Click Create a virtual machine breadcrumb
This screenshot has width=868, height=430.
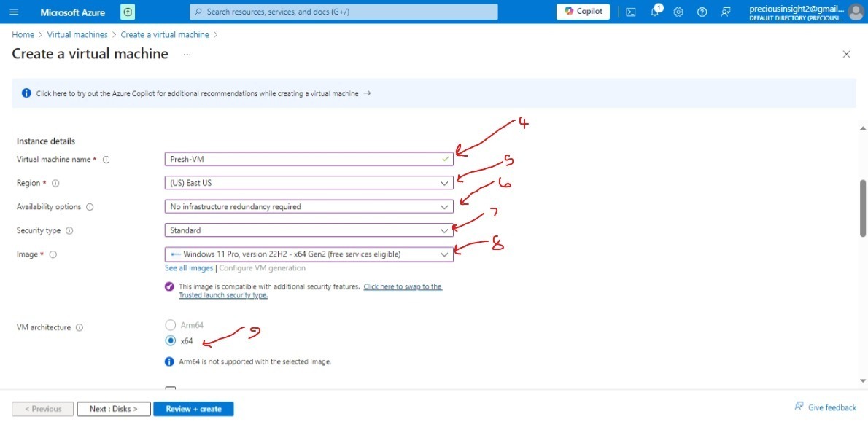[x=165, y=34]
